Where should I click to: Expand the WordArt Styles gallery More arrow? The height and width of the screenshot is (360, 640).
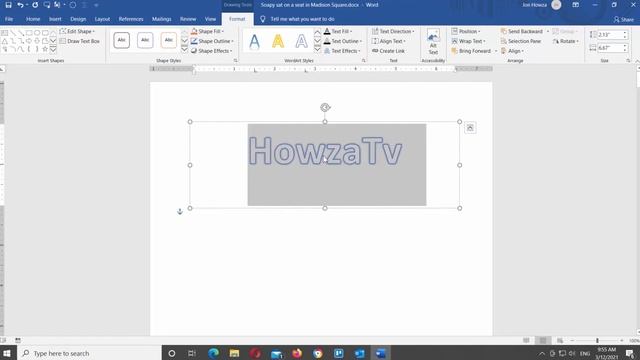pyautogui.click(x=317, y=50)
